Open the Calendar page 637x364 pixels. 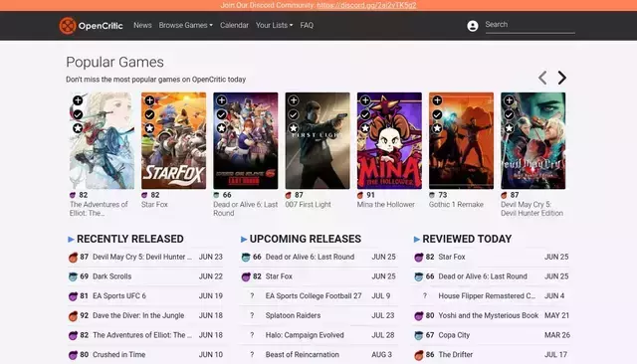tap(234, 25)
